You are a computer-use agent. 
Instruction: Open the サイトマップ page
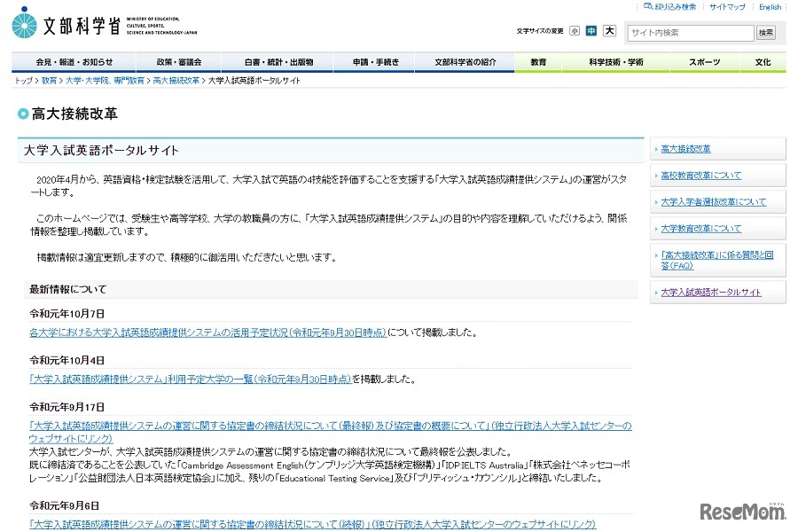pyautogui.click(x=726, y=7)
